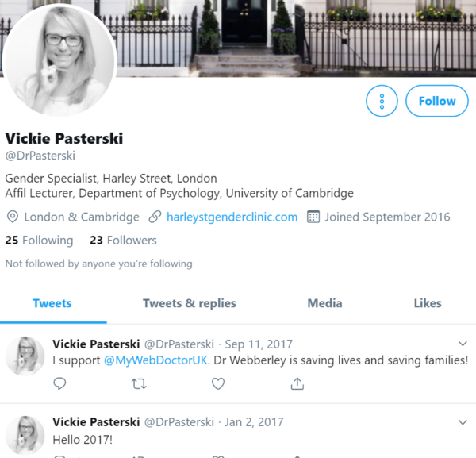Share the Sep 11, 2017 tweet
Screen dimensions: 476x458
coord(297,384)
